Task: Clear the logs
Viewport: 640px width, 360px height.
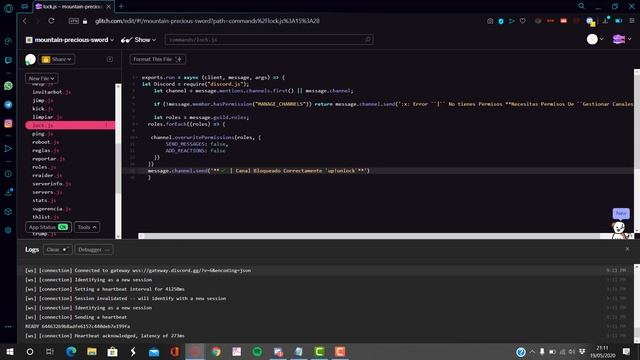Action: pyautogui.click(x=57, y=249)
